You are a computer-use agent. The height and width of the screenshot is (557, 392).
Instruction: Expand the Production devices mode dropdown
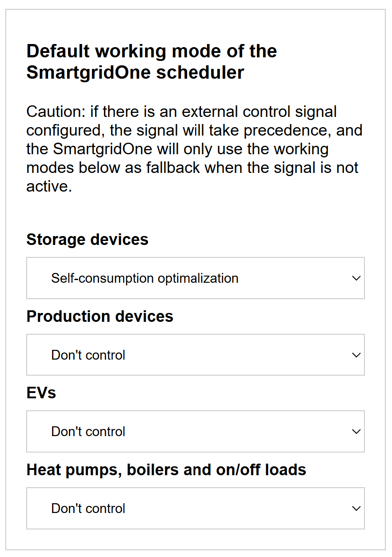[196, 355]
